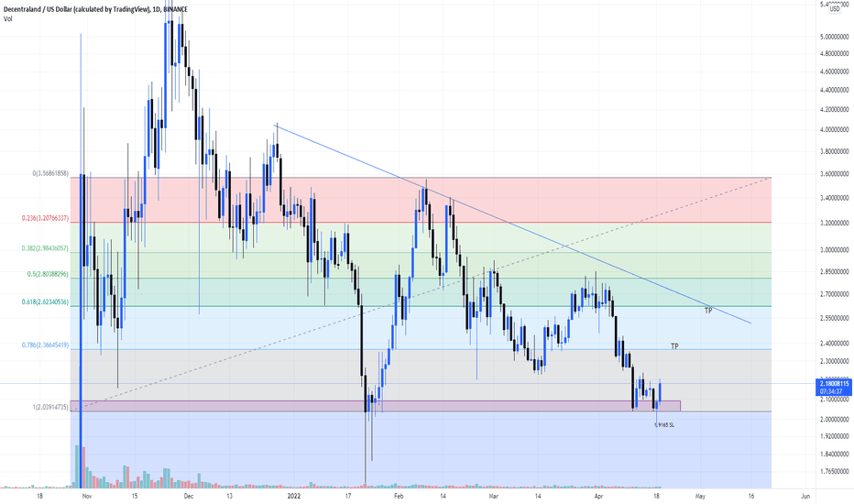Click the 13 date label on time axis

pos(229,497)
